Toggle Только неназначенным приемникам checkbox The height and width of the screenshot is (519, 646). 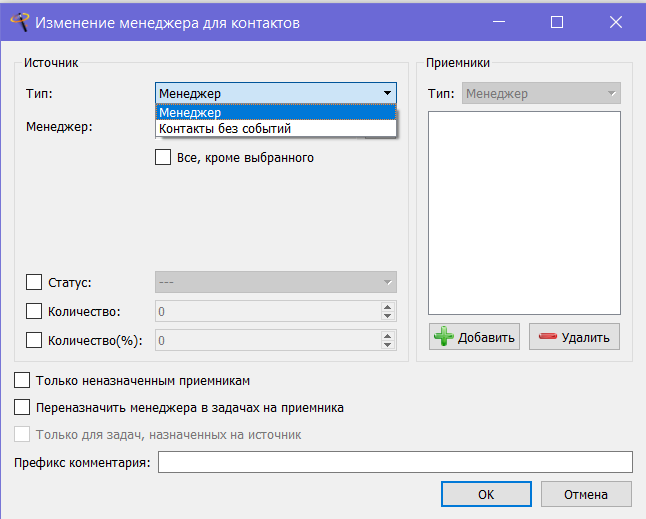(x=22, y=380)
